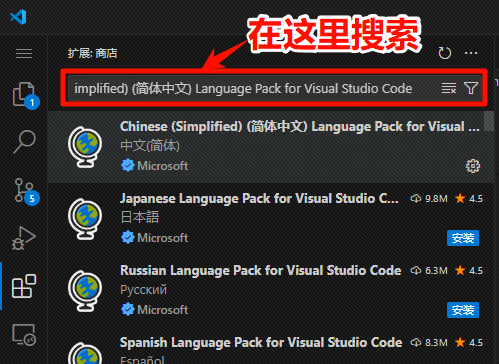Clear the extensions search results

pos(449,88)
